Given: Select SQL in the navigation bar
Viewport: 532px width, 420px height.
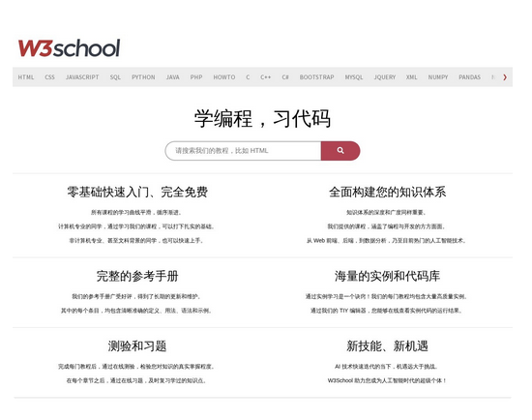Looking at the screenshot, I should coord(115,77).
